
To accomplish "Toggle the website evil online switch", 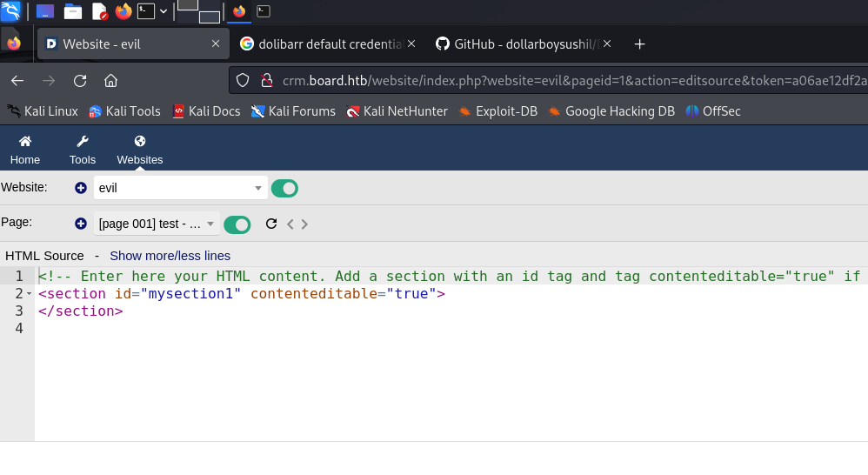I will pos(284,188).
